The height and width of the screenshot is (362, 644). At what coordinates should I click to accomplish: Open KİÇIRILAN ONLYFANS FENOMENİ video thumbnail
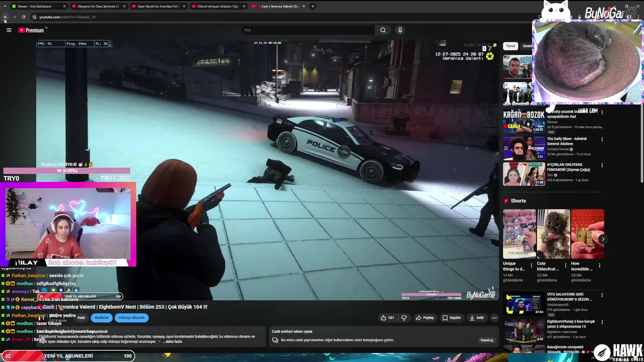pos(524,173)
